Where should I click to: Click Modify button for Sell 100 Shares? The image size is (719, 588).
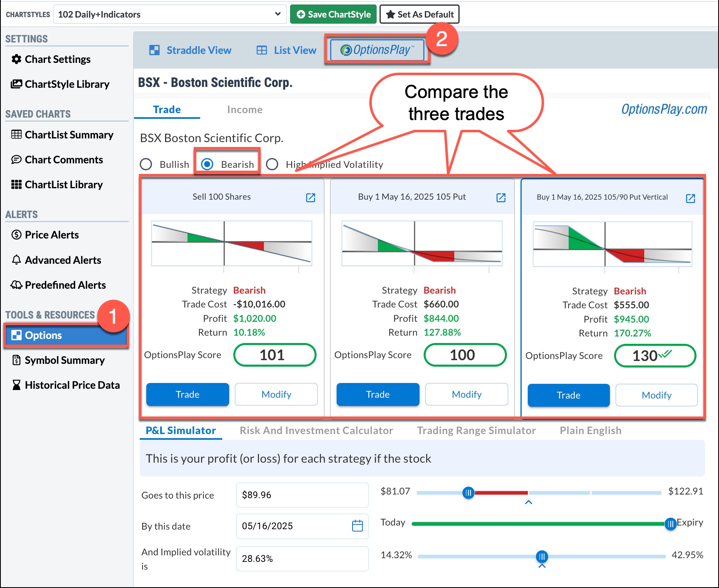pos(276,394)
